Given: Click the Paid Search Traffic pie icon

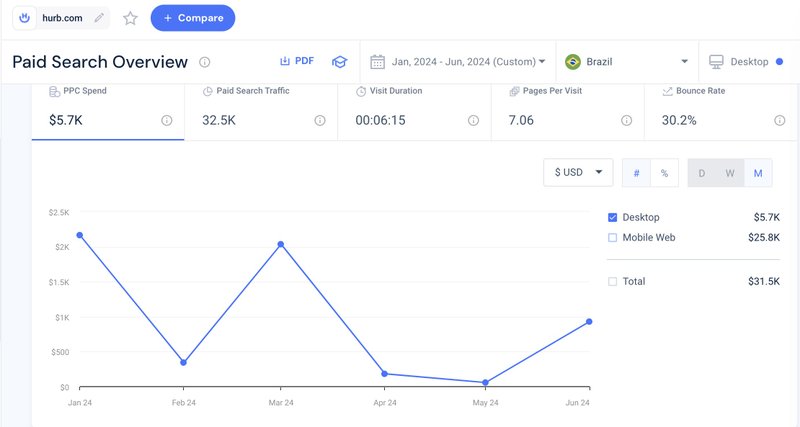Looking at the screenshot, I should [208, 91].
